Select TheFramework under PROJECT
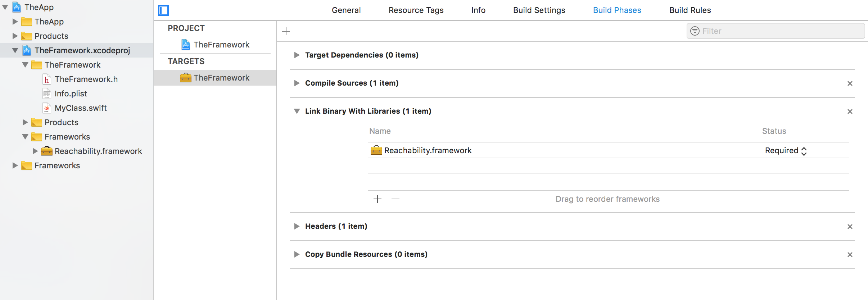This screenshot has width=868, height=300. (x=221, y=45)
